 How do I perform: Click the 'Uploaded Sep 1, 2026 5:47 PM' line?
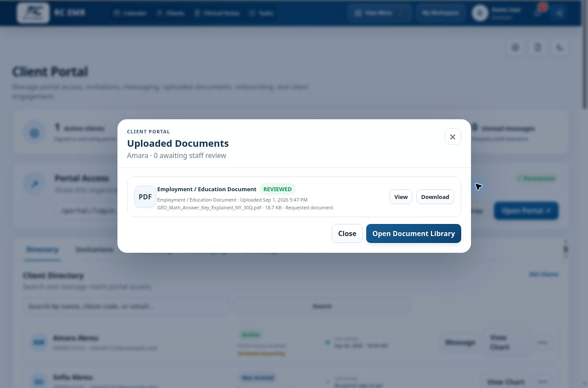coord(232,200)
